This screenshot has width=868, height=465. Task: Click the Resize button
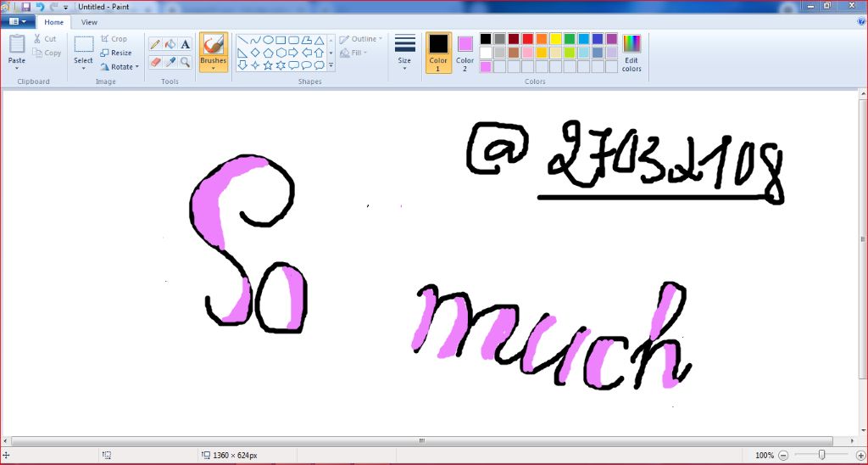point(116,53)
